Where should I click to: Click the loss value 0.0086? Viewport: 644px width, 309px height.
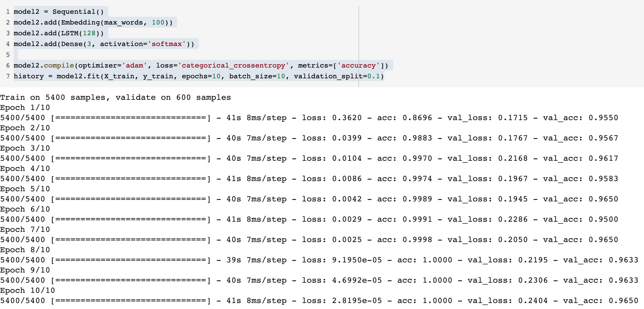[x=347, y=179]
